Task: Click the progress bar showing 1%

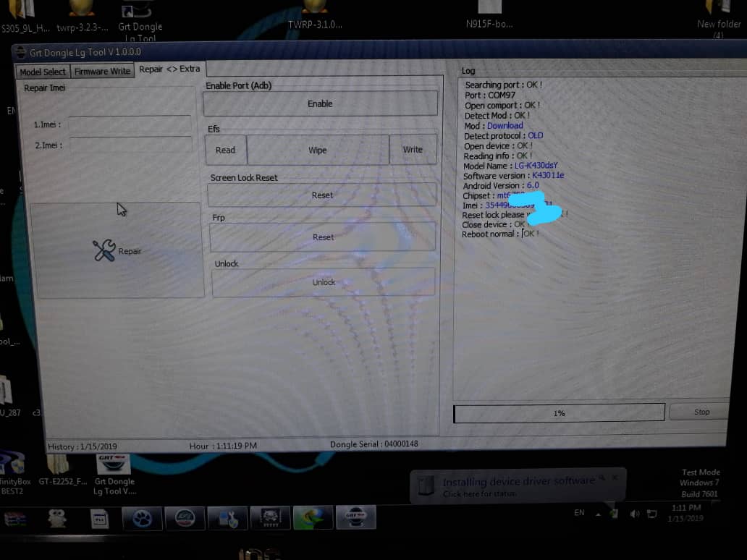Action: (x=558, y=413)
